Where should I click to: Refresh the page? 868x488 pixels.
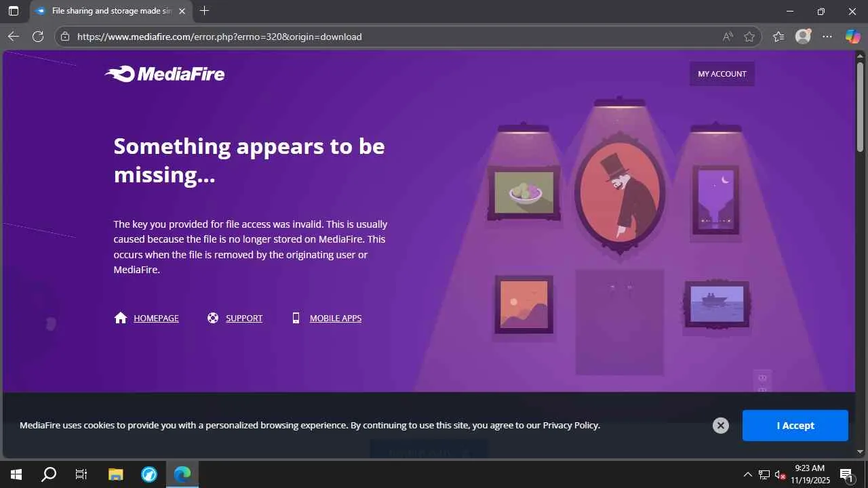pos(38,37)
